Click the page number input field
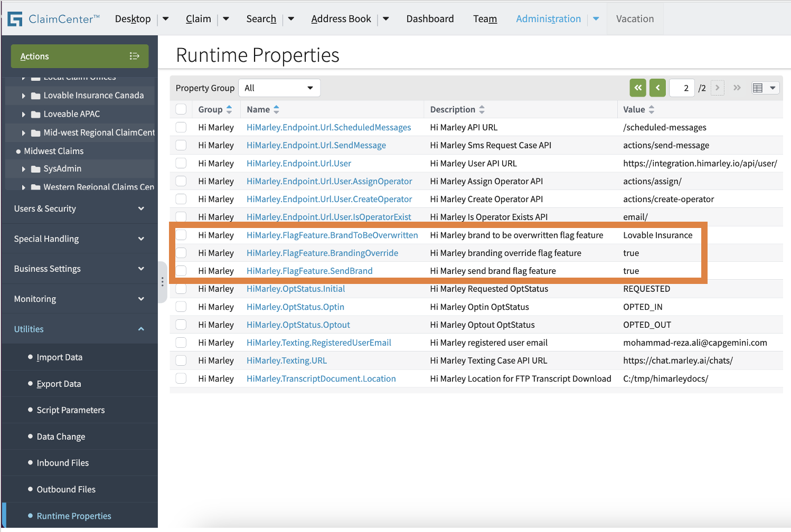Viewport: 791px width, 532px height. tap(681, 88)
